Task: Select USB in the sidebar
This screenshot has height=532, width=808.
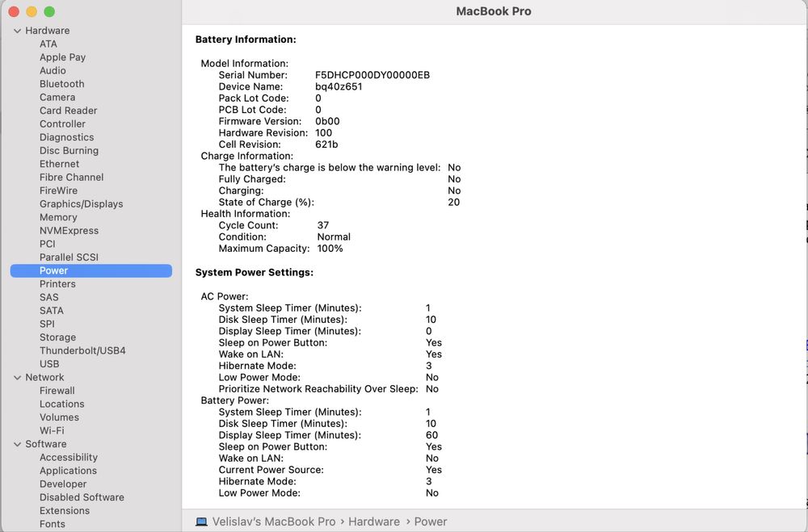Action: 49,364
